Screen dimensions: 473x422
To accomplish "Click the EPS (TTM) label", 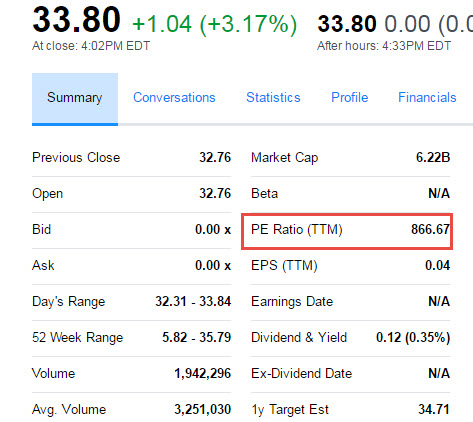I will (x=284, y=266).
